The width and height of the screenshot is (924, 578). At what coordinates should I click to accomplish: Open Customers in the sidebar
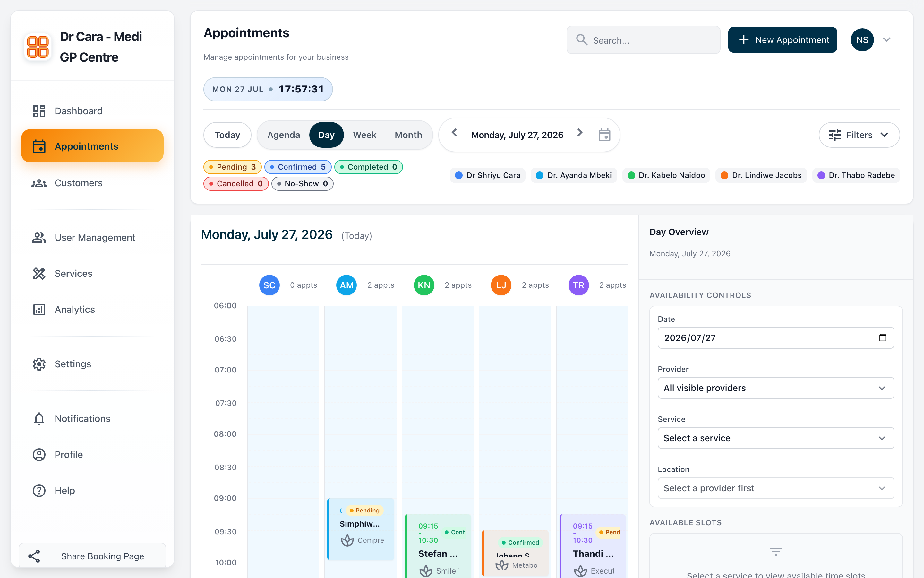coord(92,183)
